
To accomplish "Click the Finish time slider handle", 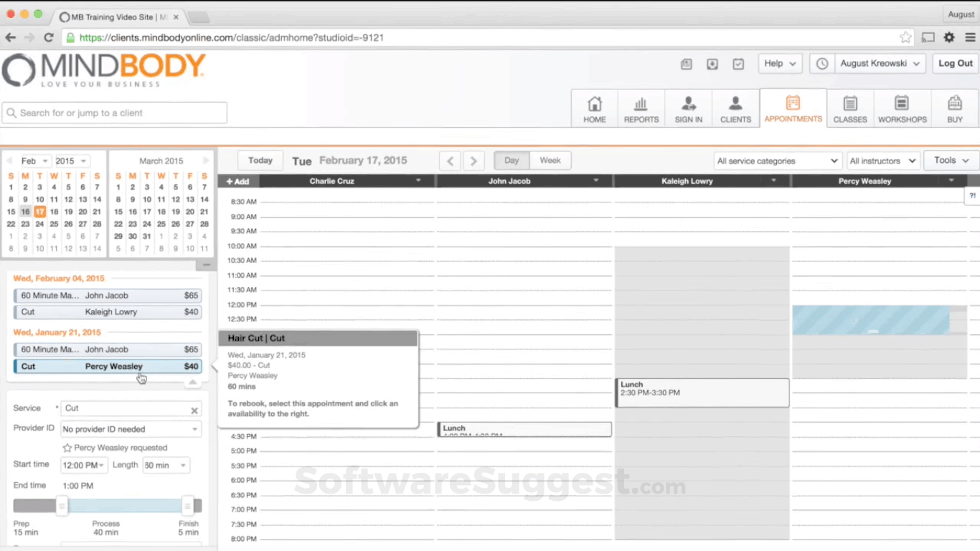I will tap(187, 507).
